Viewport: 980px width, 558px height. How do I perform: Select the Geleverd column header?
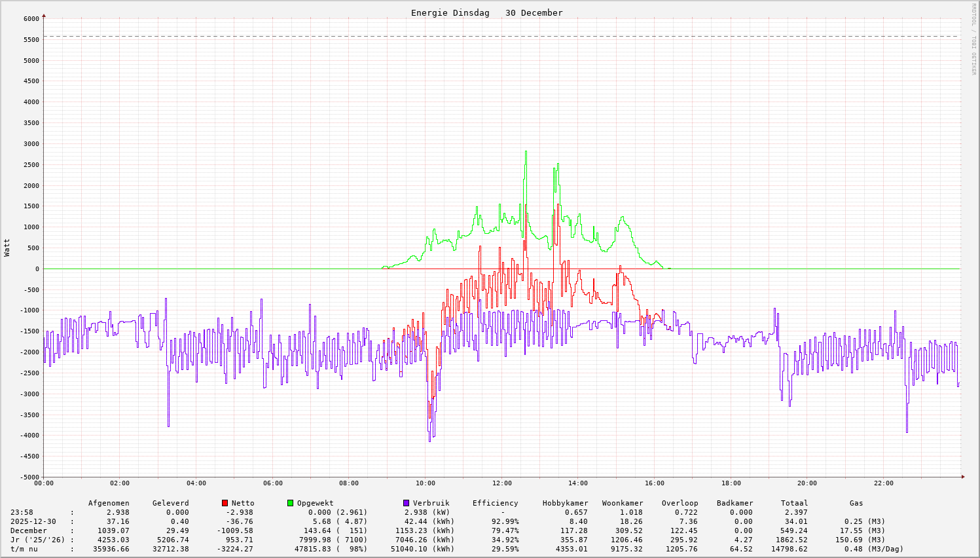(170, 503)
